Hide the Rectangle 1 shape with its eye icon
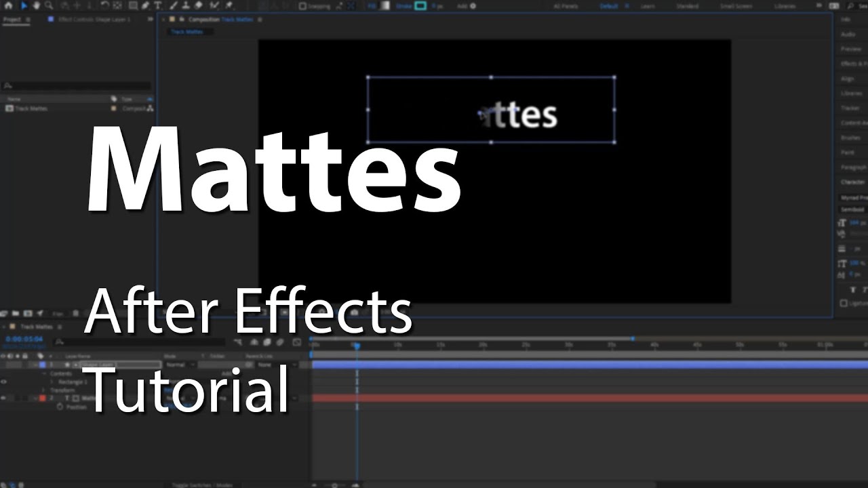The width and height of the screenshot is (868, 488). [3, 382]
